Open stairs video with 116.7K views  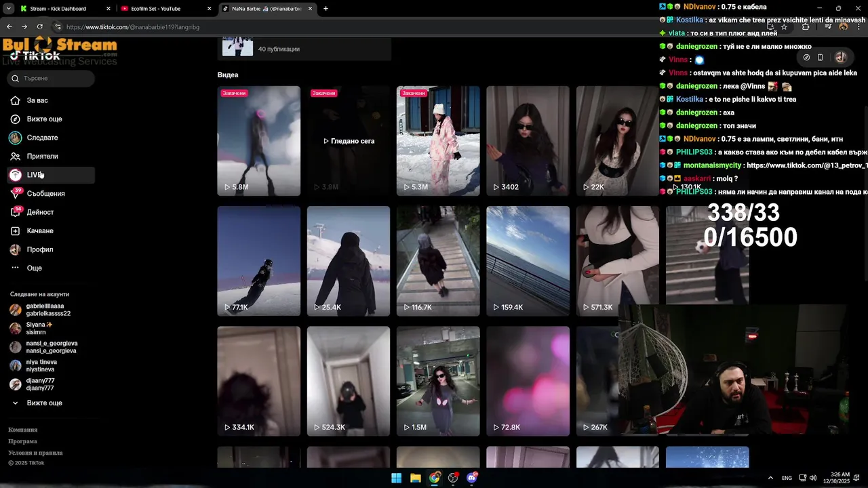[x=438, y=261]
